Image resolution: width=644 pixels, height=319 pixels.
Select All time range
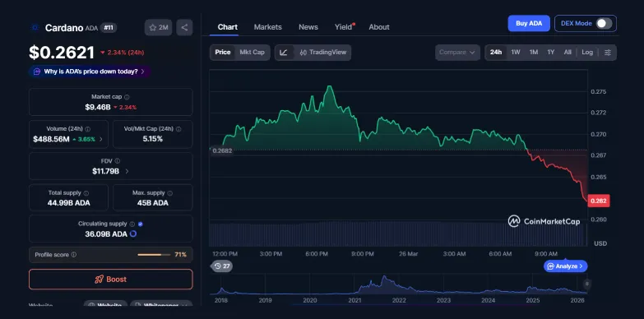tap(568, 53)
